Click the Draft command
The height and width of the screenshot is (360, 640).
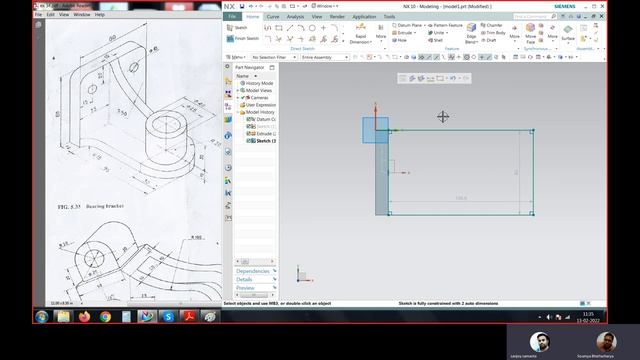(489, 40)
